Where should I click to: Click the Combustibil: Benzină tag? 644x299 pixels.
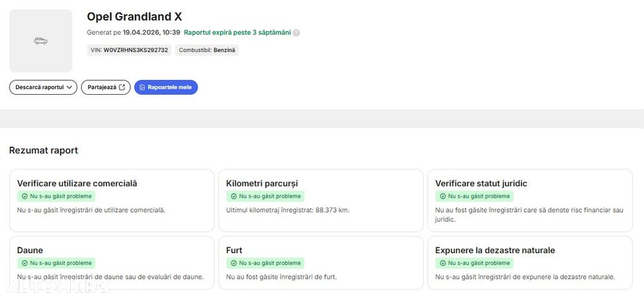point(207,50)
